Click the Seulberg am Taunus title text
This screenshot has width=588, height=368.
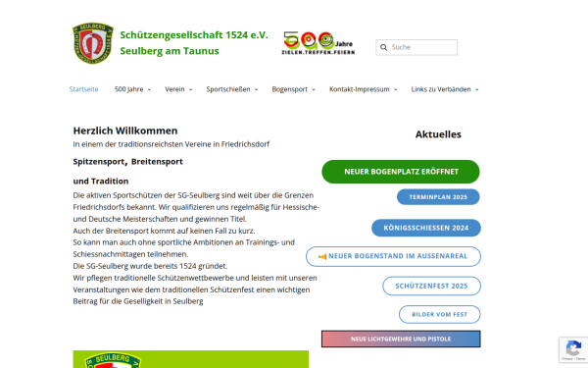170,51
